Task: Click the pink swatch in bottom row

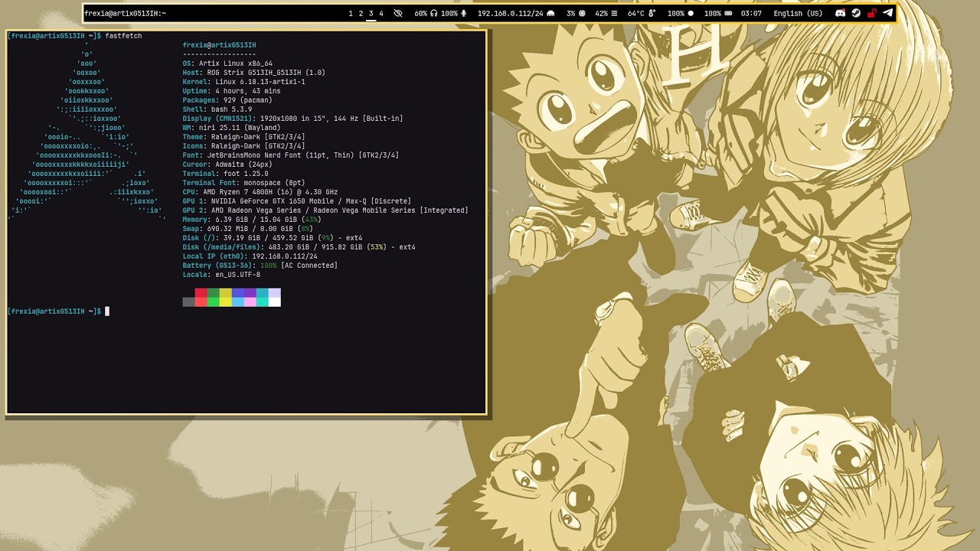Action: 250,302
